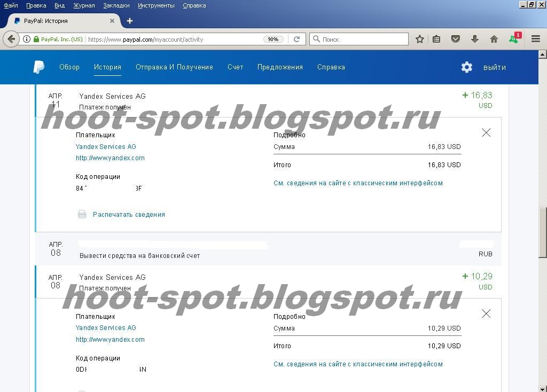Close the 16,83 USD transaction details
This screenshot has width=547, height=392.
(x=486, y=132)
